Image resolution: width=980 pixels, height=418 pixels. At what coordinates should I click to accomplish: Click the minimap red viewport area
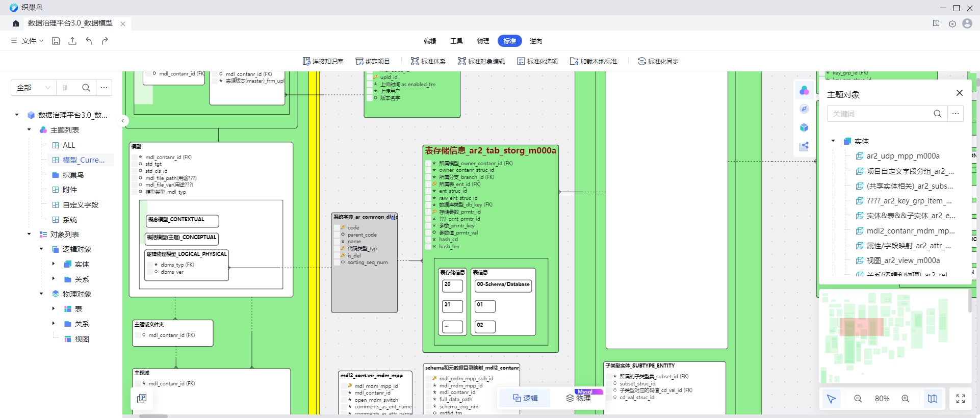(x=861, y=327)
